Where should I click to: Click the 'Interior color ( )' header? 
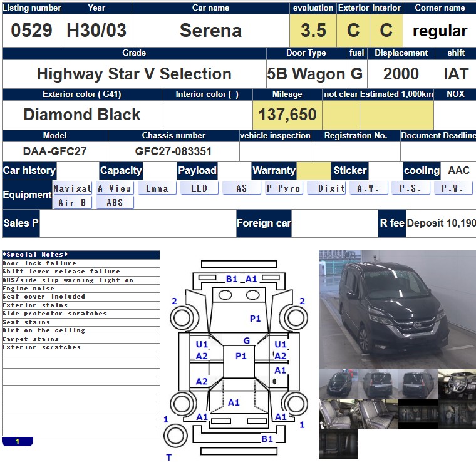[207, 94]
